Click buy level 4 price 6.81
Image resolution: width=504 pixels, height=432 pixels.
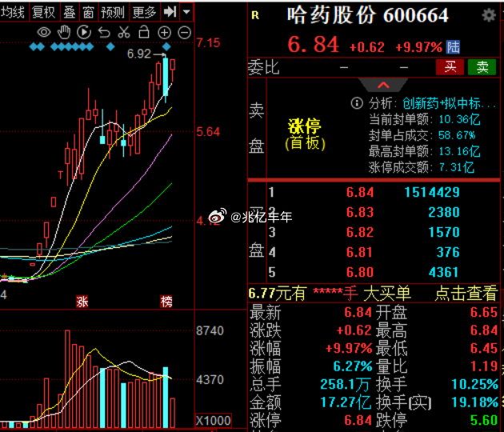[x=359, y=252]
